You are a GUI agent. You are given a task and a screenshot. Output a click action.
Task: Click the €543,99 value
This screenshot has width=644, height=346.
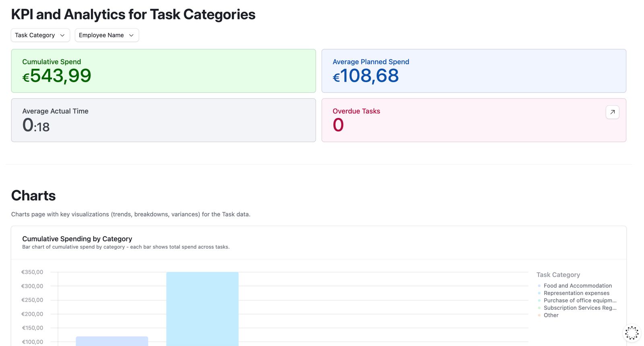(57, 76)
